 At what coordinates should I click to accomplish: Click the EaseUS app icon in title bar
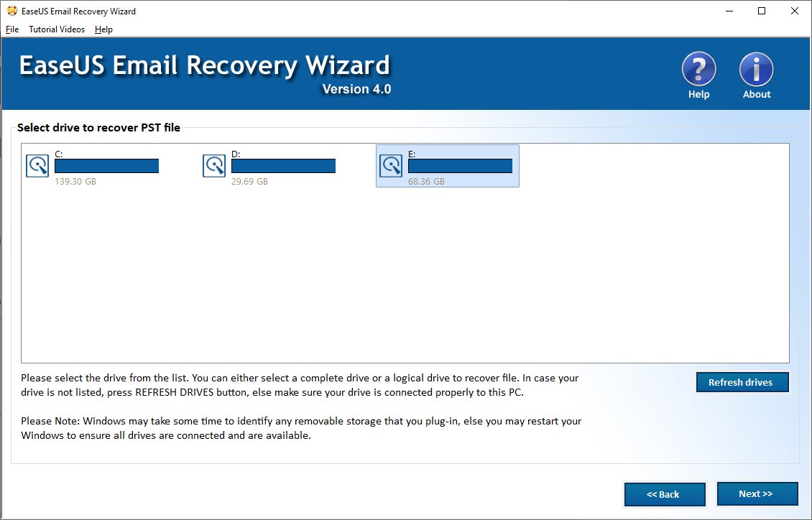tap(12, 11)
